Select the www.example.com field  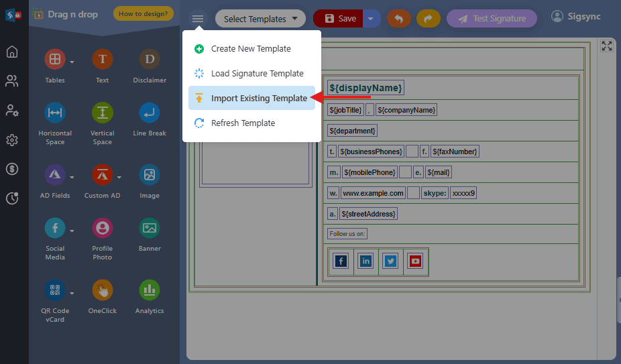pos(373,193)
